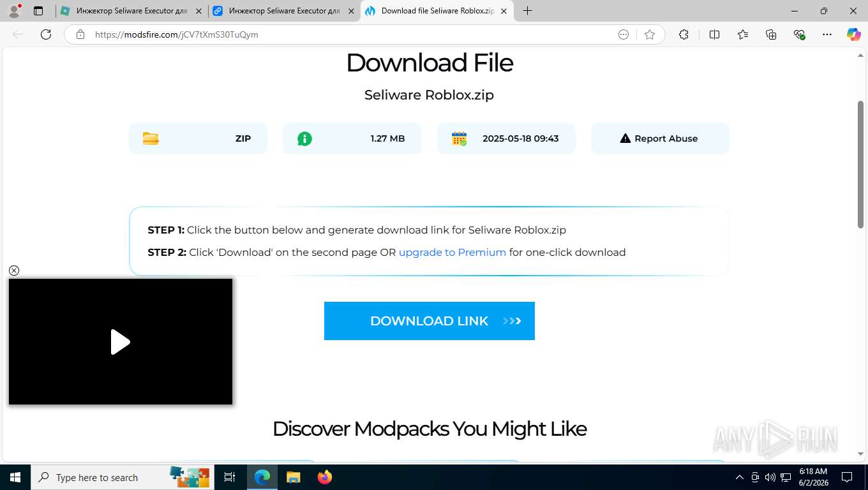The width and height of the screenshot is (868, 490).
Task: Open the Favorites list icon
Action: [743, 34]
